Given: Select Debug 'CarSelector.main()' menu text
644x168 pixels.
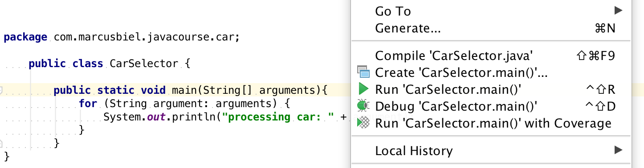Looking at the screenshot, I should [x=457, y=107].
